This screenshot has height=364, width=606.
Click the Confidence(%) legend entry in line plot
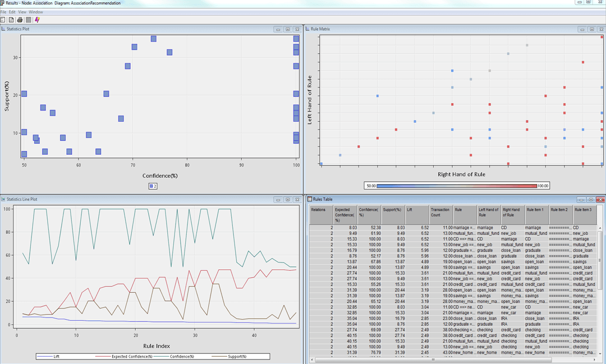click(173, 357)
